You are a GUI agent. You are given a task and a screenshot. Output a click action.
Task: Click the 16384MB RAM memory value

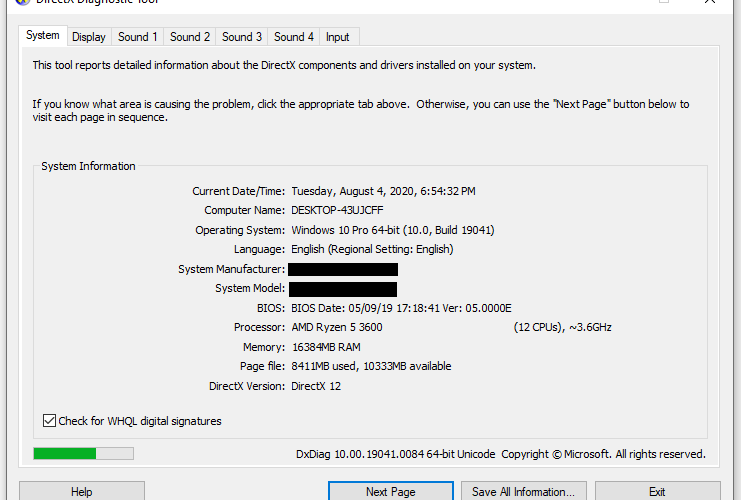(x=326, y=347)
